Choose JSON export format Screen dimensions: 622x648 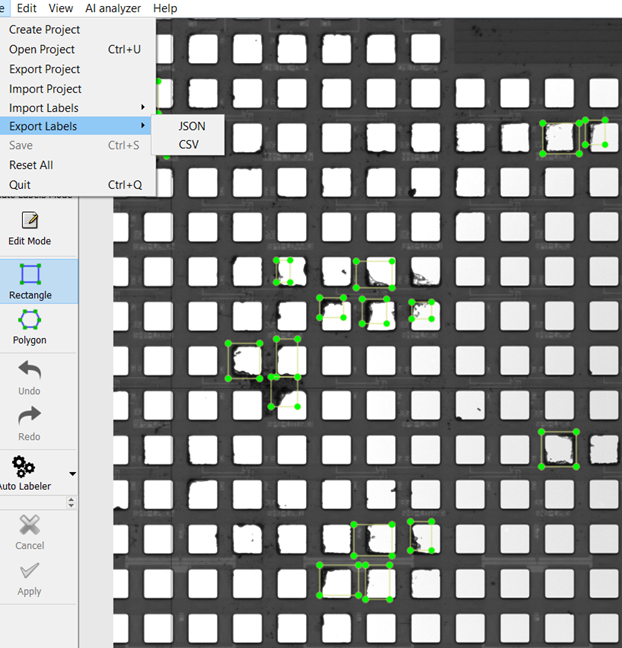click(x=191, y=126)
